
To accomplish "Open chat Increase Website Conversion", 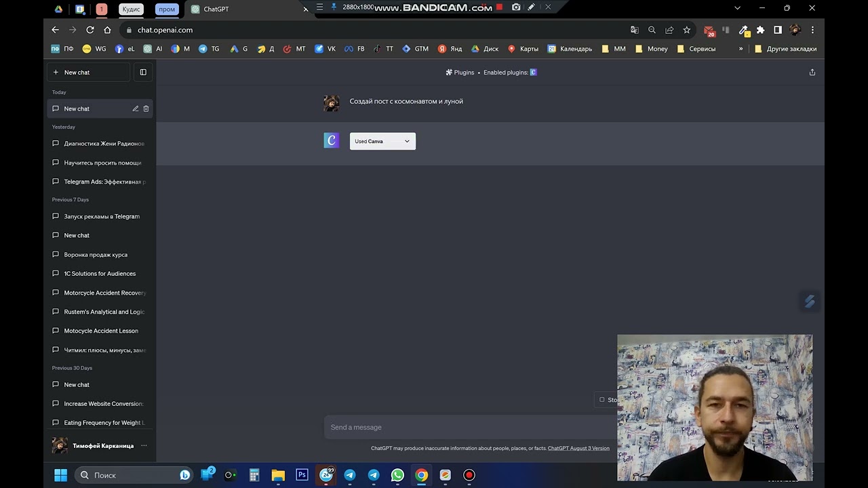I will pos(100,404).
